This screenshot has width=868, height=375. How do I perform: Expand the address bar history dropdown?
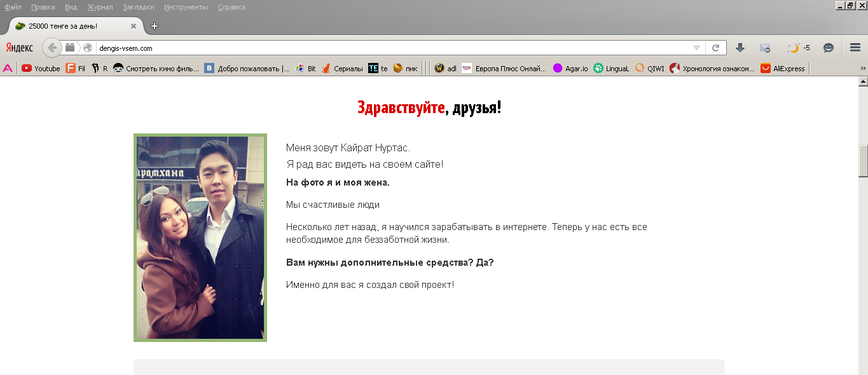[696, 48]
